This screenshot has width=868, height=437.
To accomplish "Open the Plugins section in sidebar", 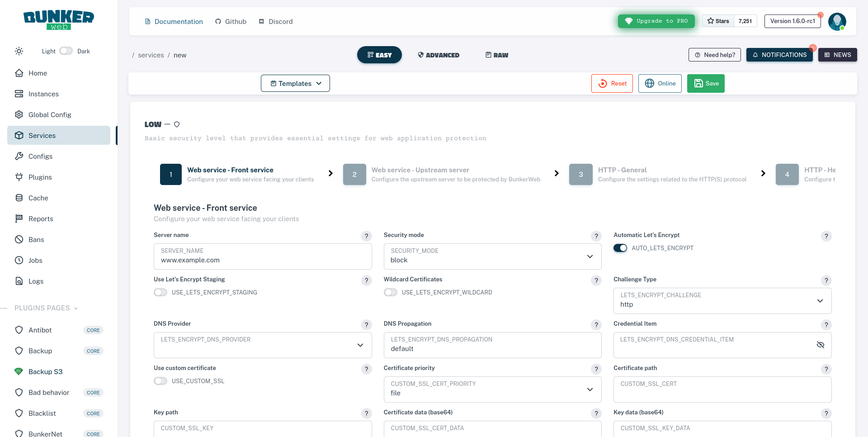I will click(x=40, y=177).
